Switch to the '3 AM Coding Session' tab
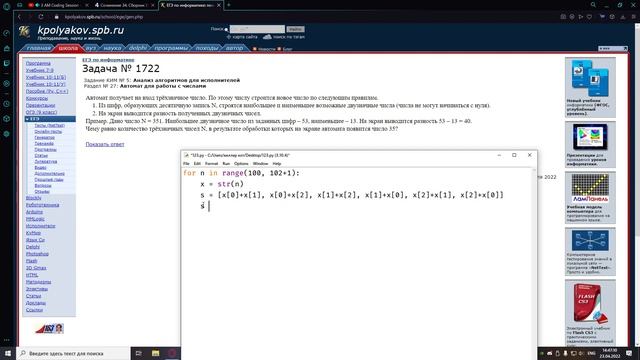This screenshot has height=360, width=640. [x=59, y=5]
